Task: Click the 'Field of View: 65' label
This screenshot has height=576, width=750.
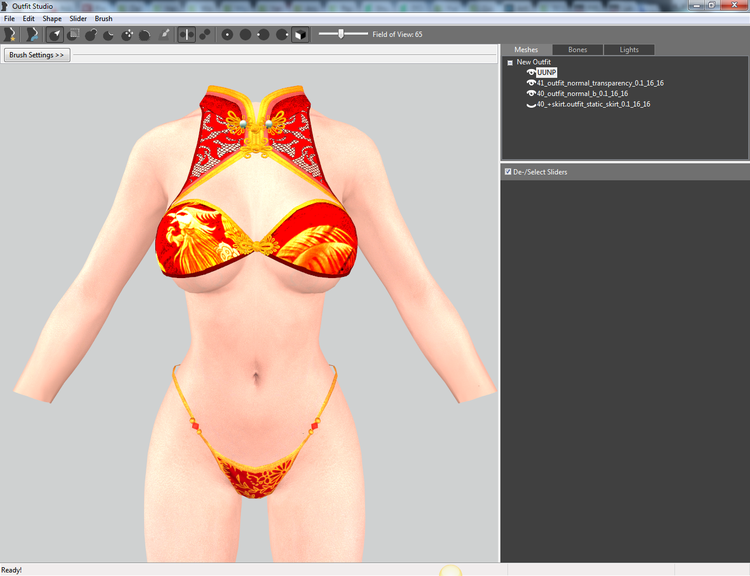Action: pos(397,34)
